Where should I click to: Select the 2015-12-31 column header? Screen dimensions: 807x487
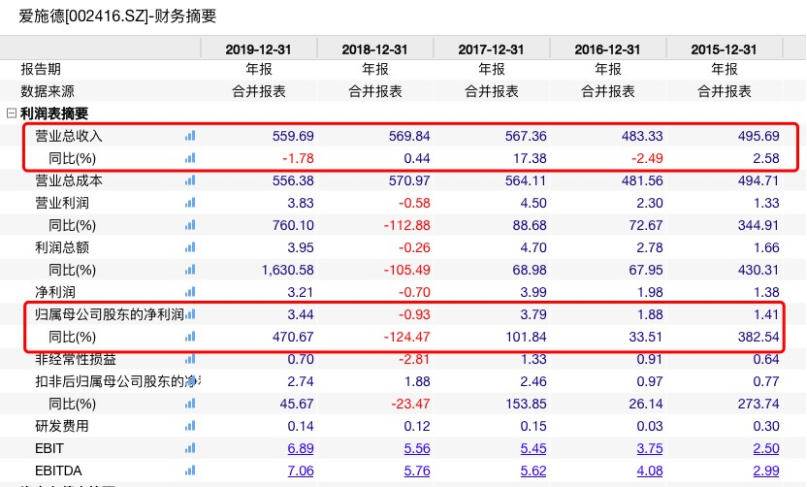point(727,49)
